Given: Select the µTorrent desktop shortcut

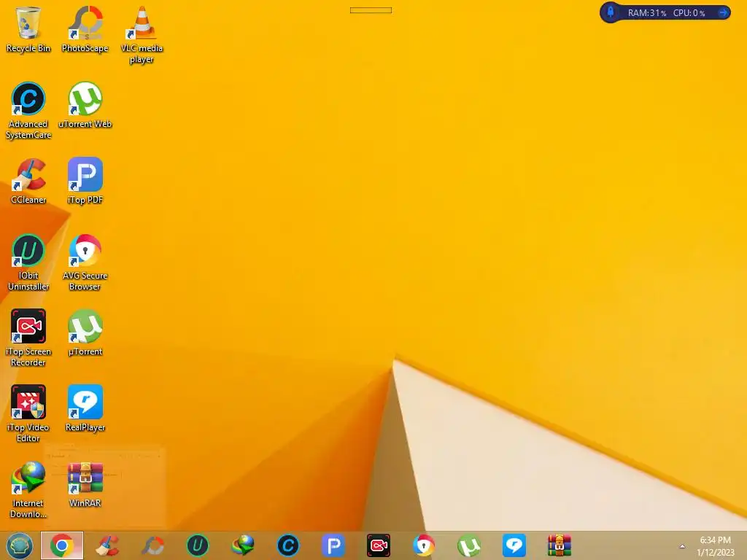Looking at the screenshot, I should click(x=85, y=332).
